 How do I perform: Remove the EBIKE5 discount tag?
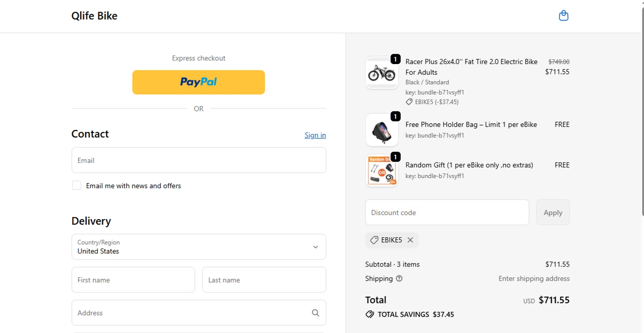pyautogui.click(x=410, y=240)
